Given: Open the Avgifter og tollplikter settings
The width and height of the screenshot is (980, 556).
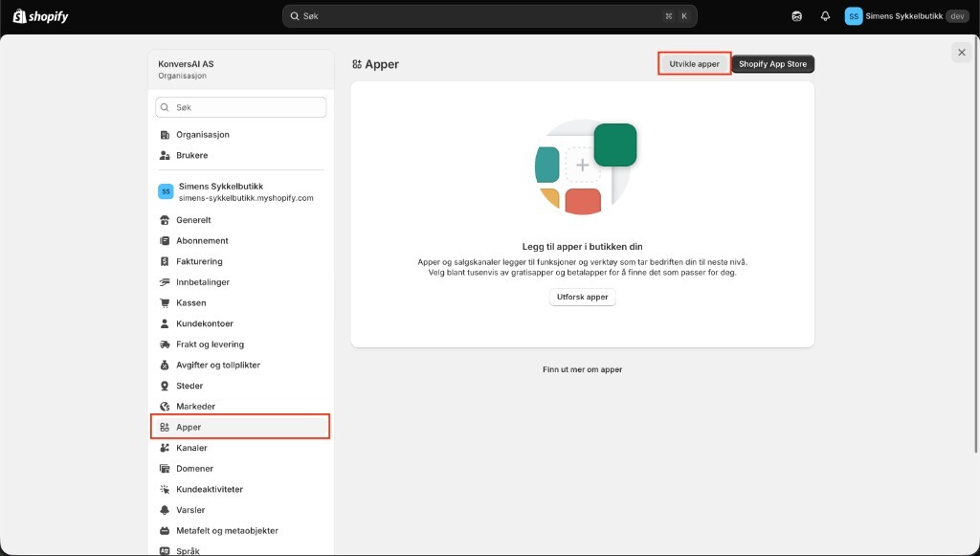Looking at the screenshot, I should 240,365.
